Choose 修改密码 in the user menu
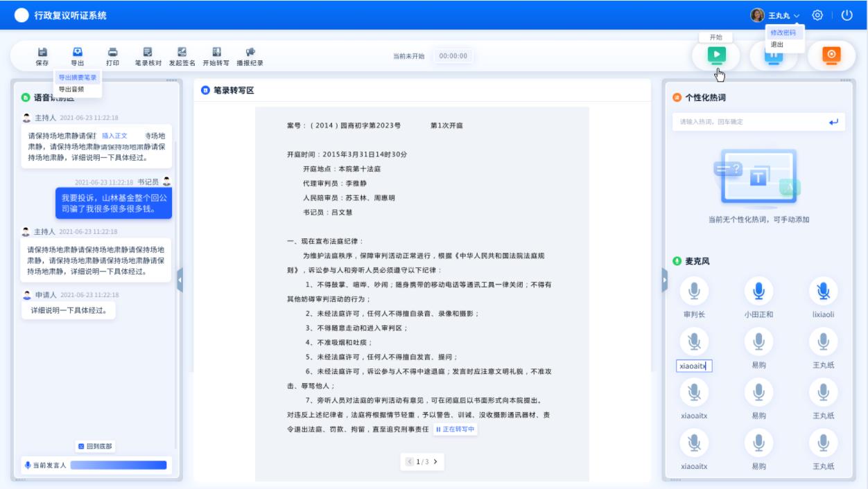This screenshot has height=489, width=868. (783, 33)
